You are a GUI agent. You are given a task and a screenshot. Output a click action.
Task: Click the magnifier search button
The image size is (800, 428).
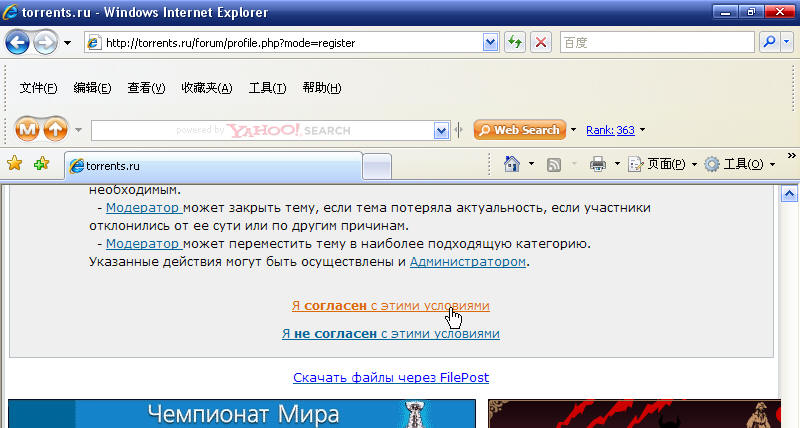pos(769,42)
